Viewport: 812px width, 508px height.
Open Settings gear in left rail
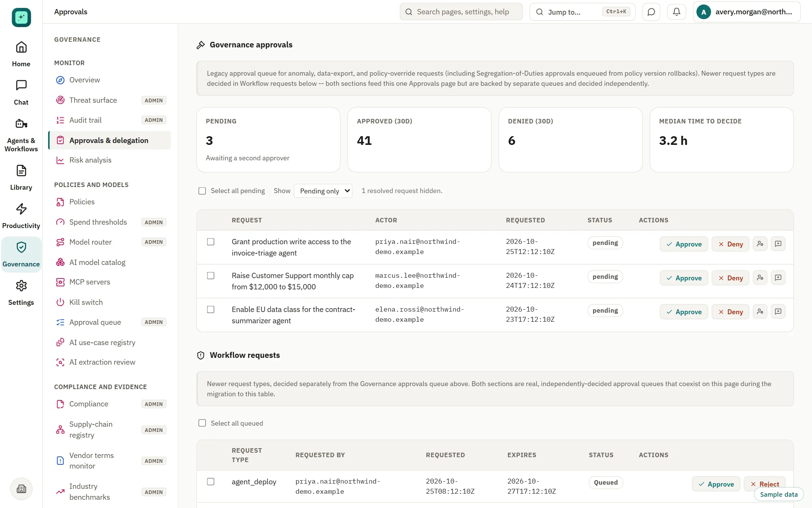[21, 293]
